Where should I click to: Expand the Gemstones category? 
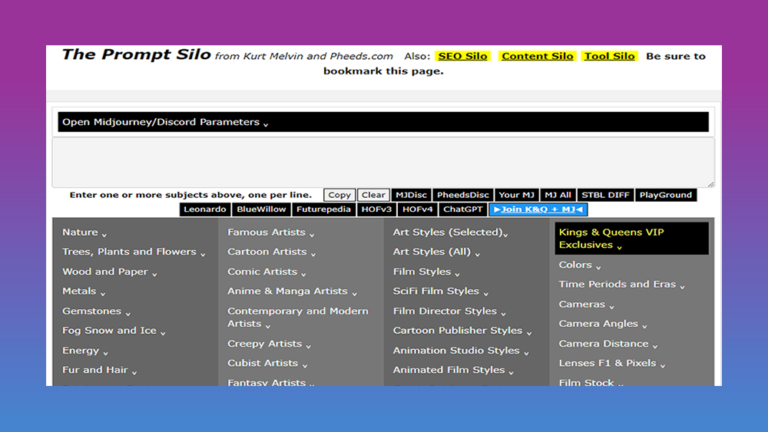click(x=96, y=311)
